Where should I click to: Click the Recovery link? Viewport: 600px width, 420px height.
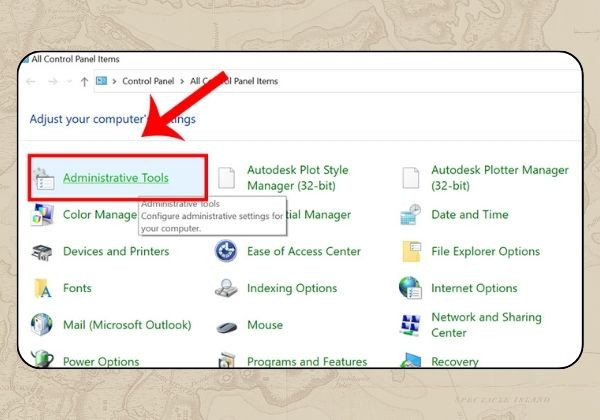(455, 361)
